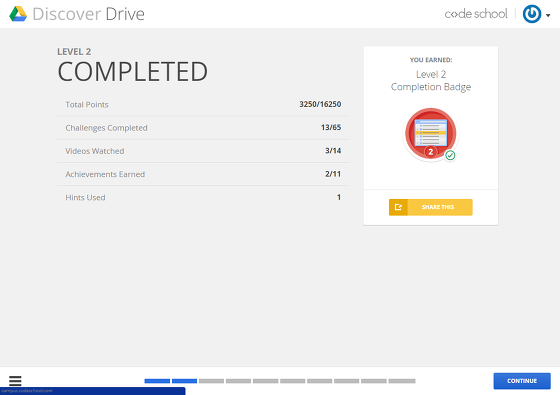Click the LEVEL 2 heading text
This screenshot has width=560, height=395.
(74, 52)
